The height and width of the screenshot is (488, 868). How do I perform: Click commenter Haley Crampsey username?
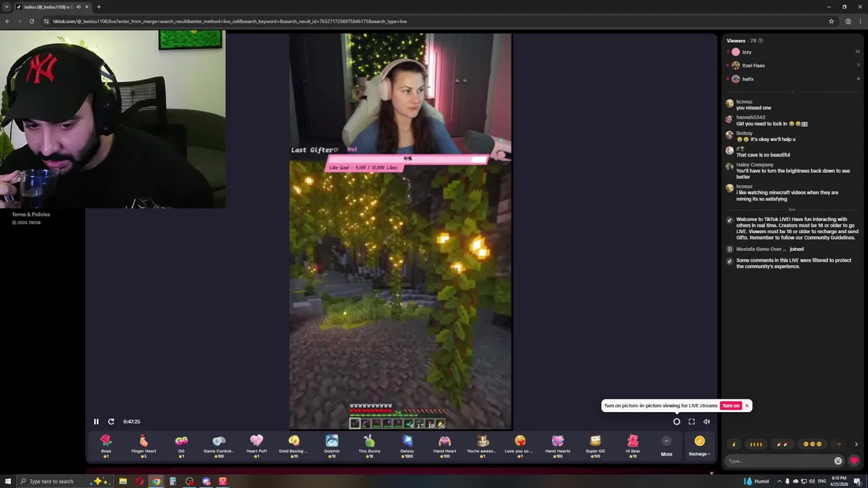755,165
